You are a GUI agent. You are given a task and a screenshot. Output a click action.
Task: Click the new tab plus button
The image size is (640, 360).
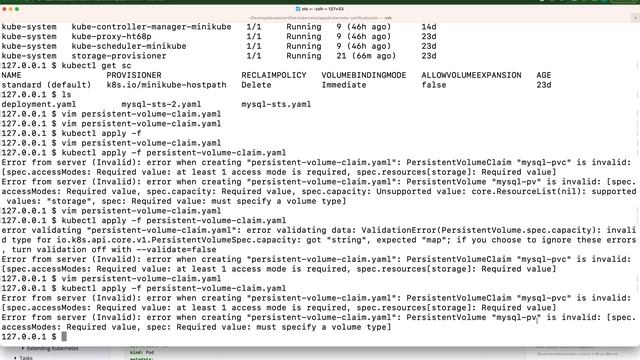(635, 18)
